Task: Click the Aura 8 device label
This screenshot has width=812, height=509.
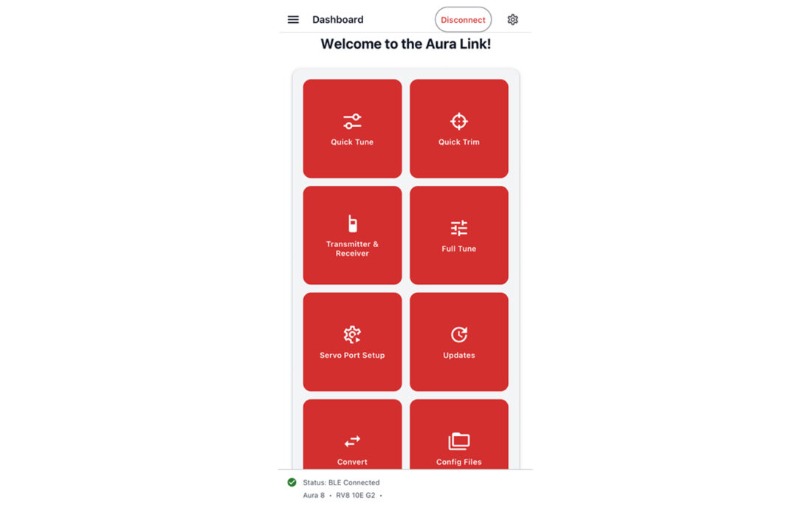Action: coord(314,495)
